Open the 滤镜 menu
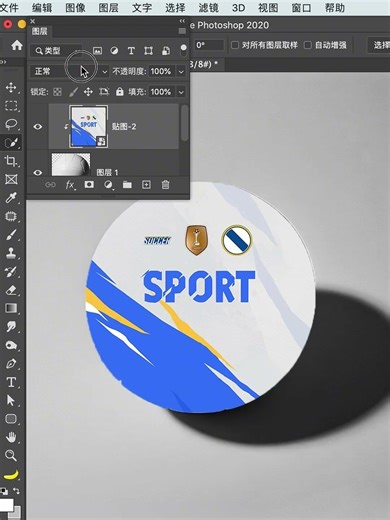390x520 pixels. pos(208,7)
